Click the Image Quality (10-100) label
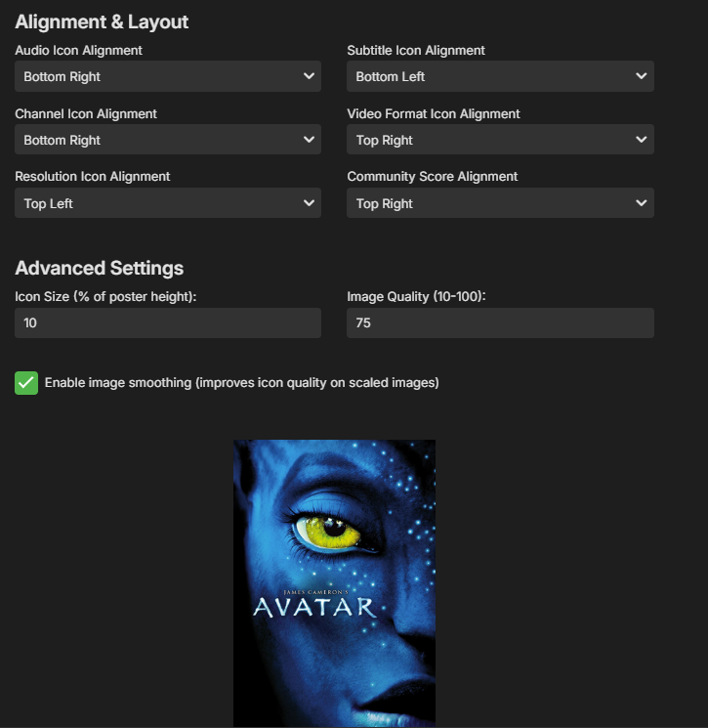 tap(416, 297)
